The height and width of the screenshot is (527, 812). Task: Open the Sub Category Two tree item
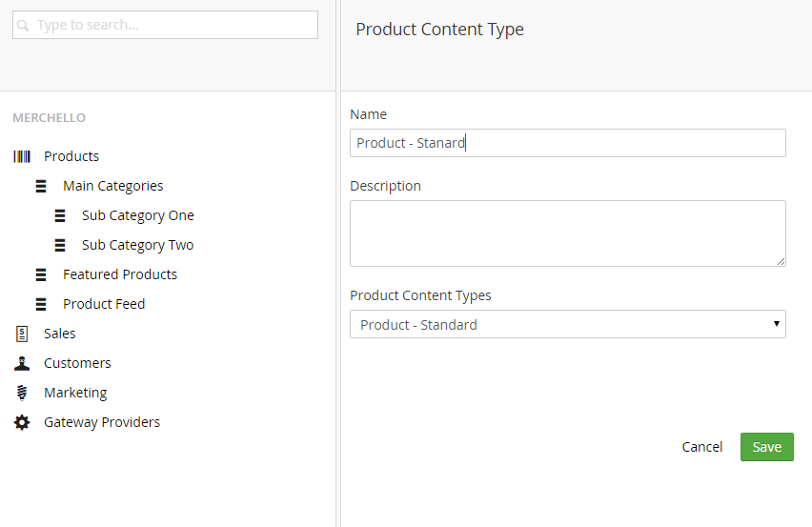(x=137, y=245)
